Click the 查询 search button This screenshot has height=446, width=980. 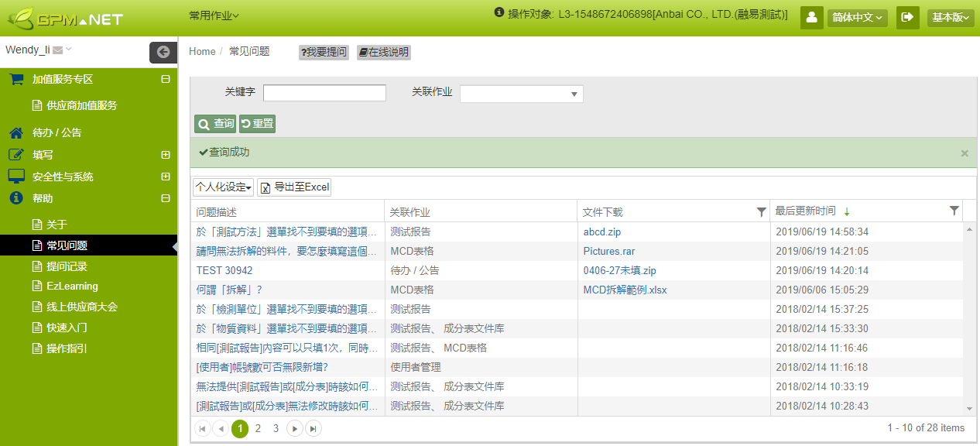(x=215, y=124)
